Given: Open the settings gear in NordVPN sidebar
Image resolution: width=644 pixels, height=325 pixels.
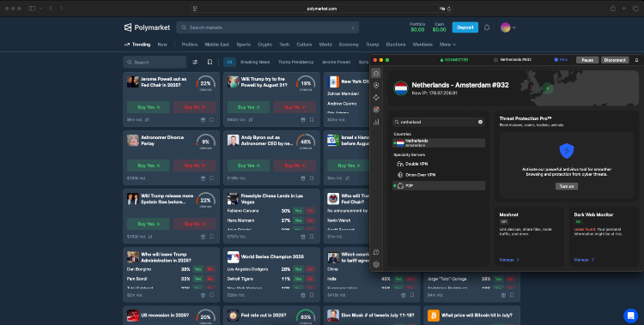Looking at the screenshot, I should 376,265.
